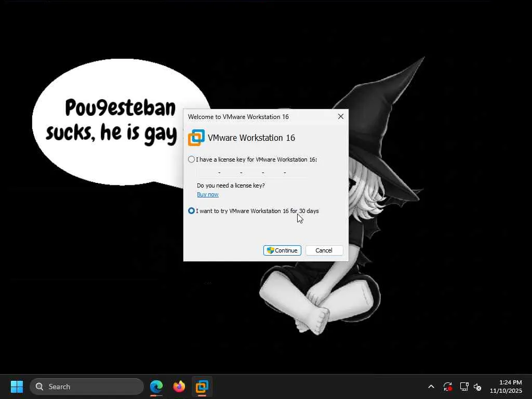Viewport: 532px width, 399px height.
Task: Click the Continue button
Action: point(282,250)
